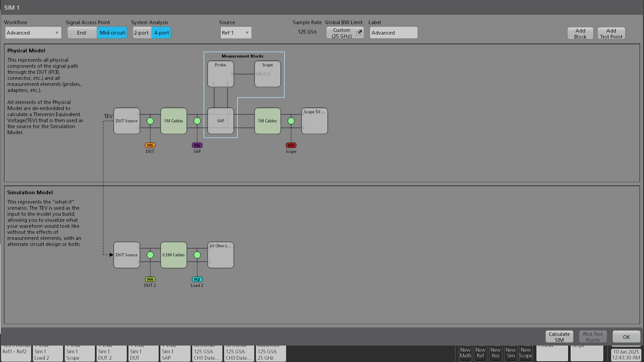644x362 pixels.
Task: Open the Workflow dropdown
Action: click(x=33, y=33)
